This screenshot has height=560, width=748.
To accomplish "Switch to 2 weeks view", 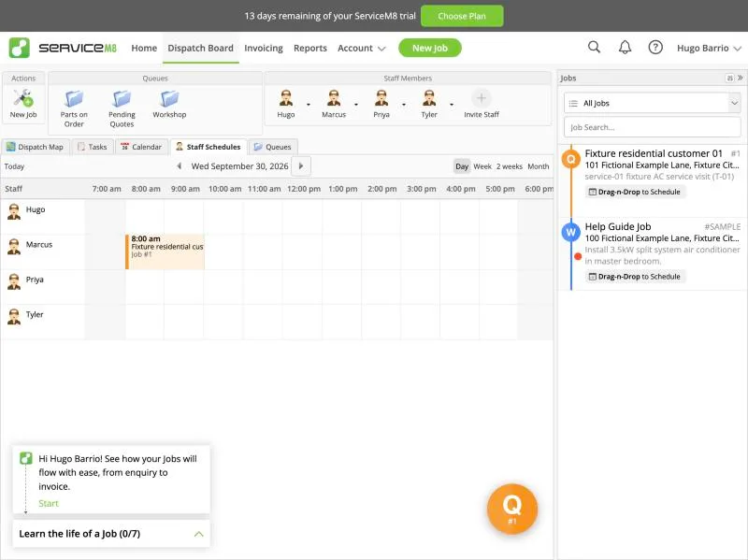I will [509, 166].
